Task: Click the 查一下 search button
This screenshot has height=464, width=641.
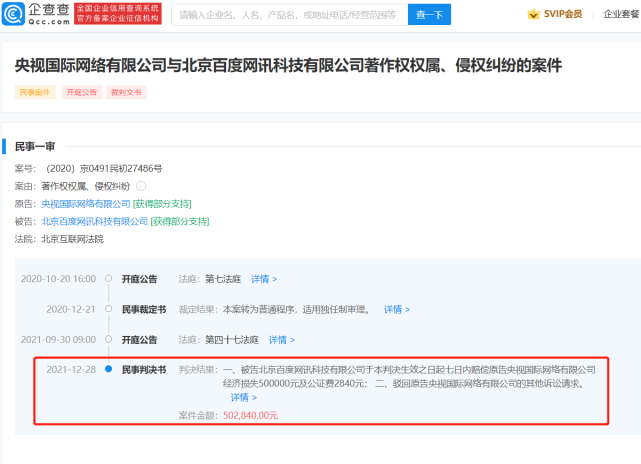Action: 429,15
